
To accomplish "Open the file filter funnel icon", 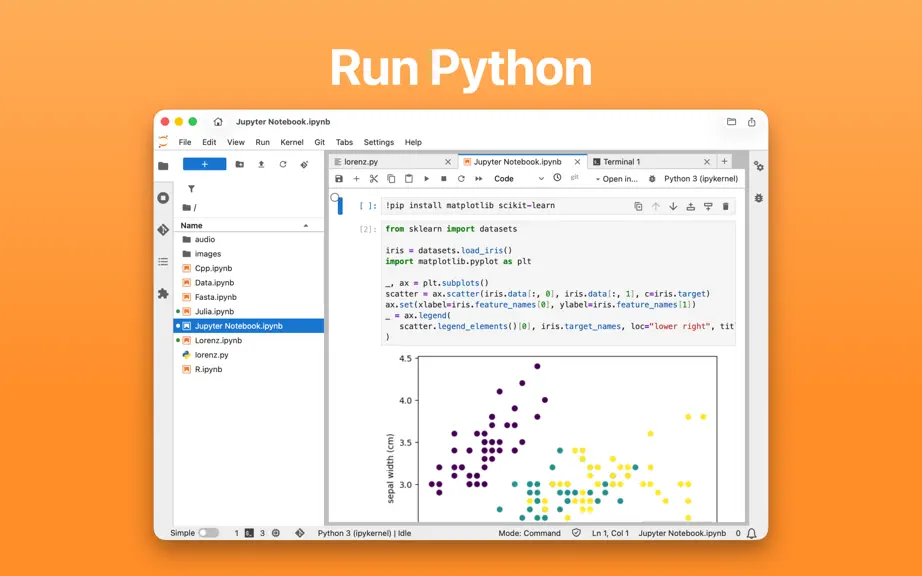I will [x=191, y=189].
